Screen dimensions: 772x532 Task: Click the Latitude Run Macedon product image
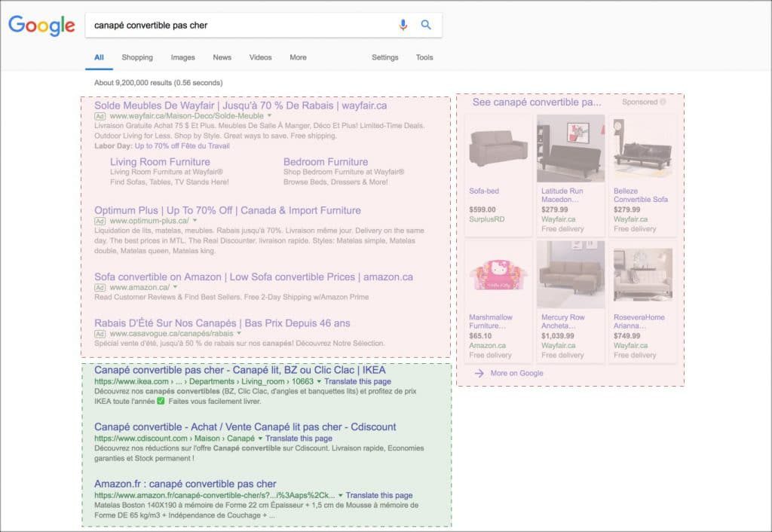571,148
